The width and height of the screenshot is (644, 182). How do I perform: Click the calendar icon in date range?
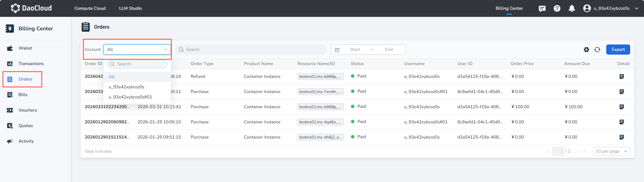[337, 50]
